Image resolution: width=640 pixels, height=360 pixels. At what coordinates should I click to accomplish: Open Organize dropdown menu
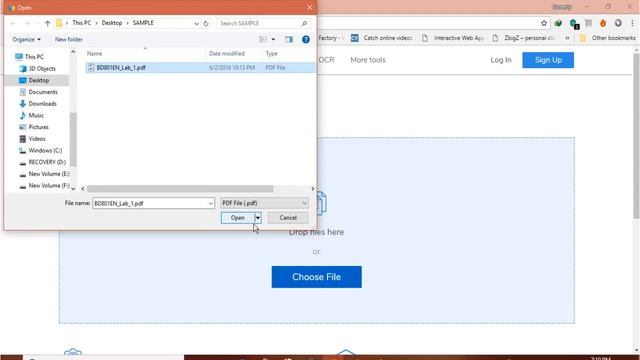(27, 40)
